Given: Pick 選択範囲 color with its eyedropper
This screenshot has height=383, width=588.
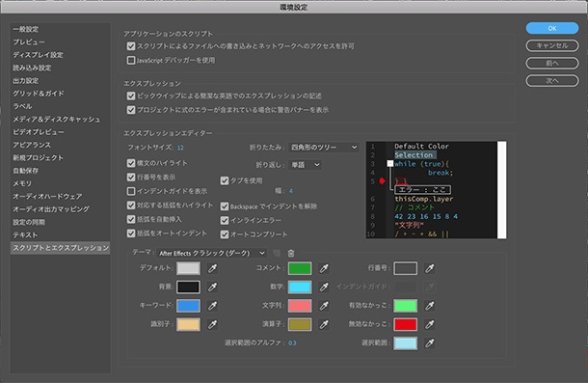Looking at the screenshot, I should click(429, 342).
